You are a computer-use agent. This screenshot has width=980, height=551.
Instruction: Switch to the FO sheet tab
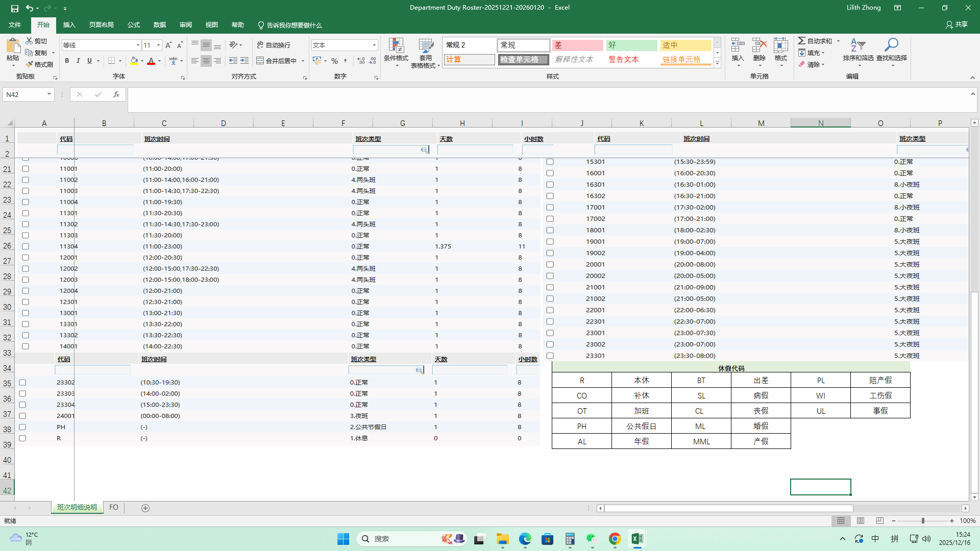(x=114, y=508)
